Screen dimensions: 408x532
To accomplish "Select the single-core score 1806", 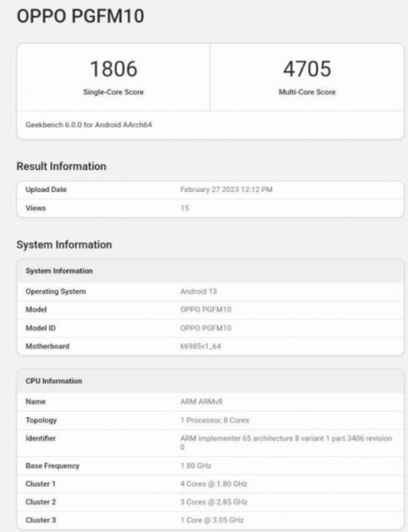I will (x=114, y=69).
